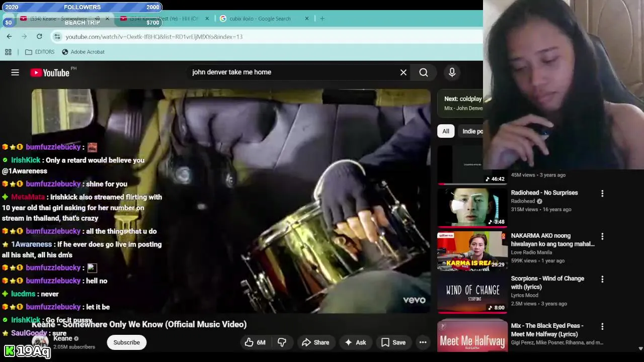
Task: Open the Radiohead - No Surprises title
Action: [x=544, y=193]
